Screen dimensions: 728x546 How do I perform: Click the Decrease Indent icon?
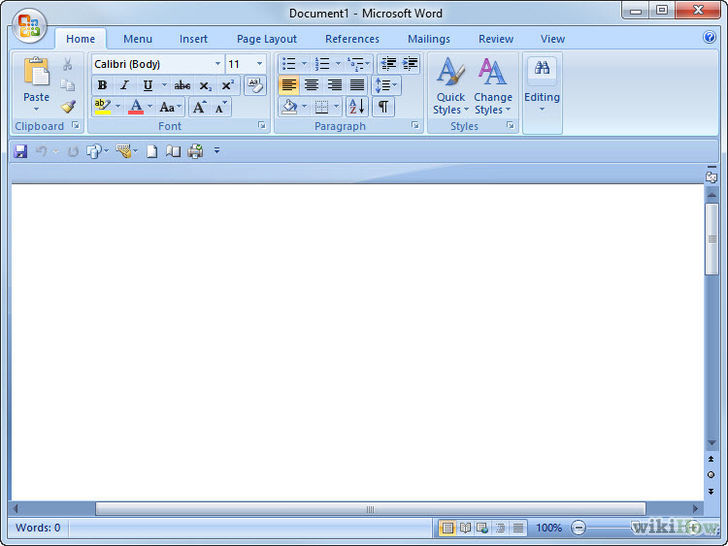point(388,64)
